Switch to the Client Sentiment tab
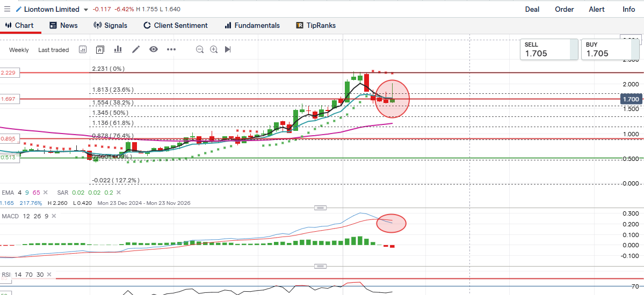 (175, 25)
